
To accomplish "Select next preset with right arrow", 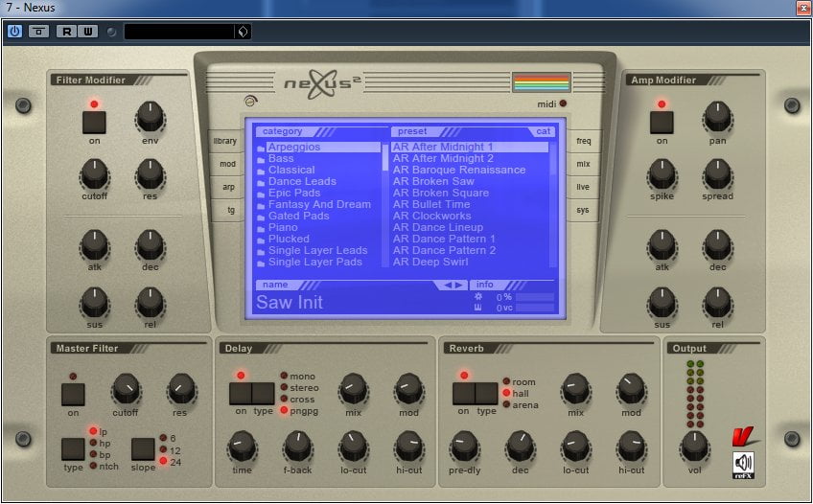I will click(x=458, y=285).
